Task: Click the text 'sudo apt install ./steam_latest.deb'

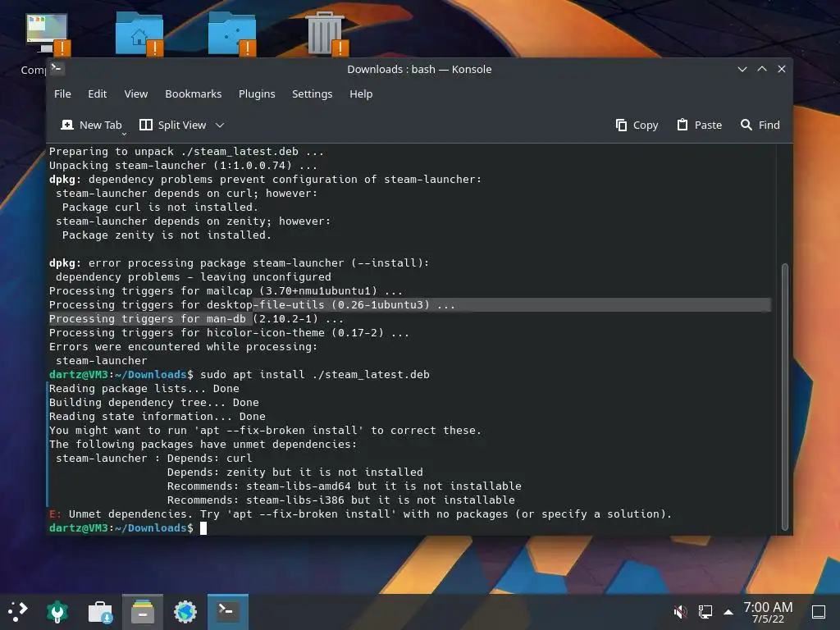Action: point(314,374)
